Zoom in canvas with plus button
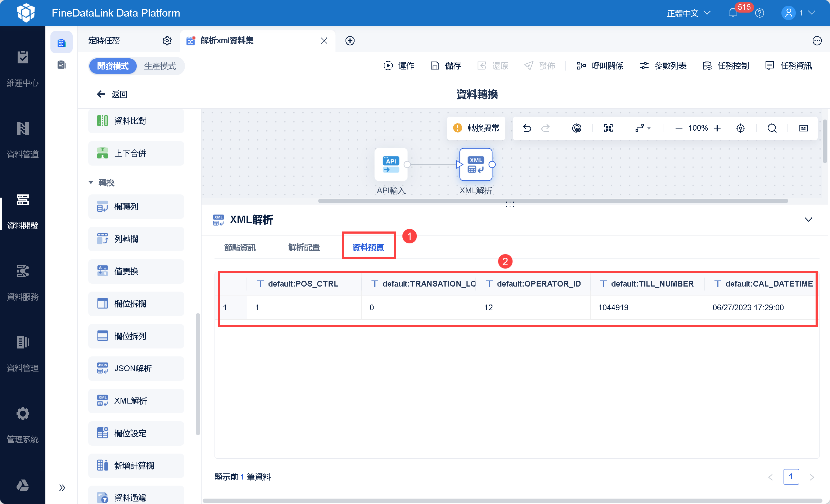 tap(717, 128)
